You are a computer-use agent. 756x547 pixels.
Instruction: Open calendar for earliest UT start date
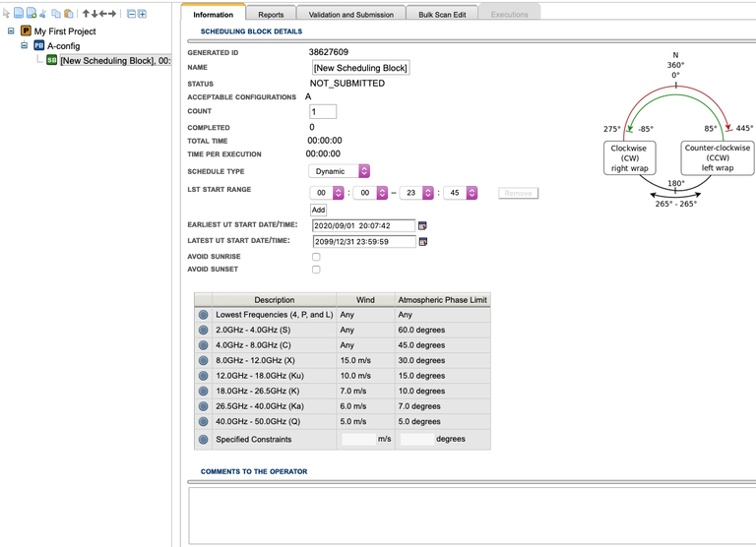pyautogui.click(x=423, y=226)
